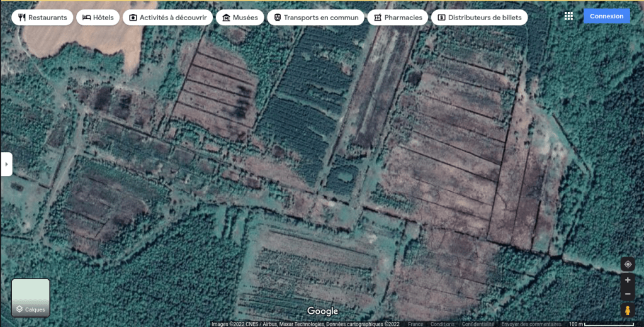Open the Confidentialité link

coord(478,324)
